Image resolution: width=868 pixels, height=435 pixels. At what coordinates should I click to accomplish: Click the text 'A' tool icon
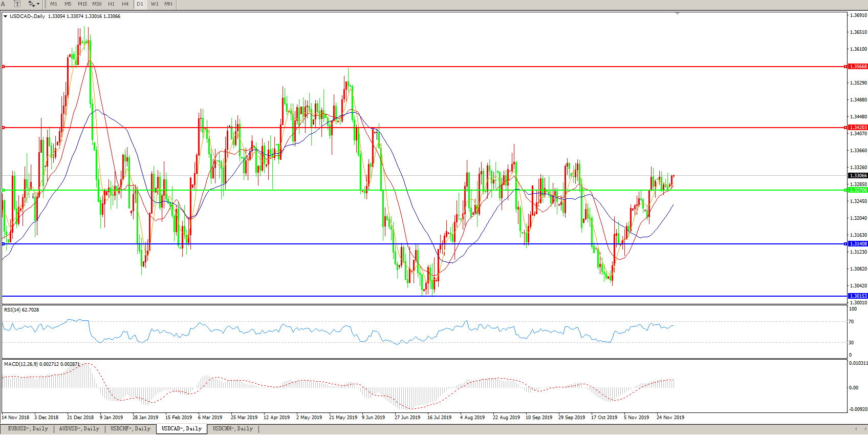coord(4,4)
